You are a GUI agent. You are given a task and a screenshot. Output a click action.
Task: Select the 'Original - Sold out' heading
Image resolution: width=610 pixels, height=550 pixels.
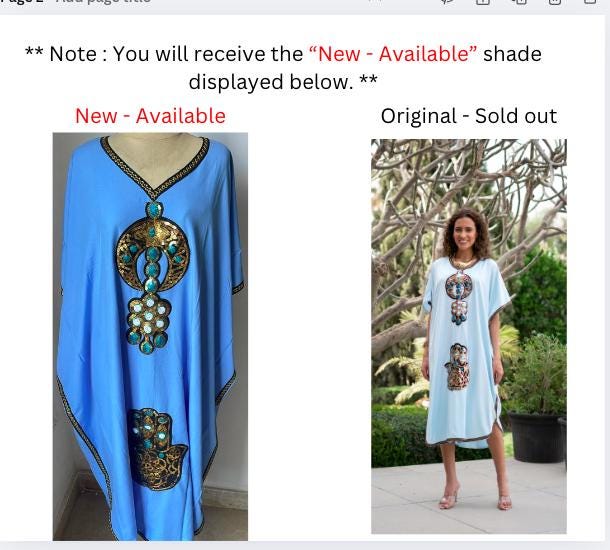coord(469,116)
